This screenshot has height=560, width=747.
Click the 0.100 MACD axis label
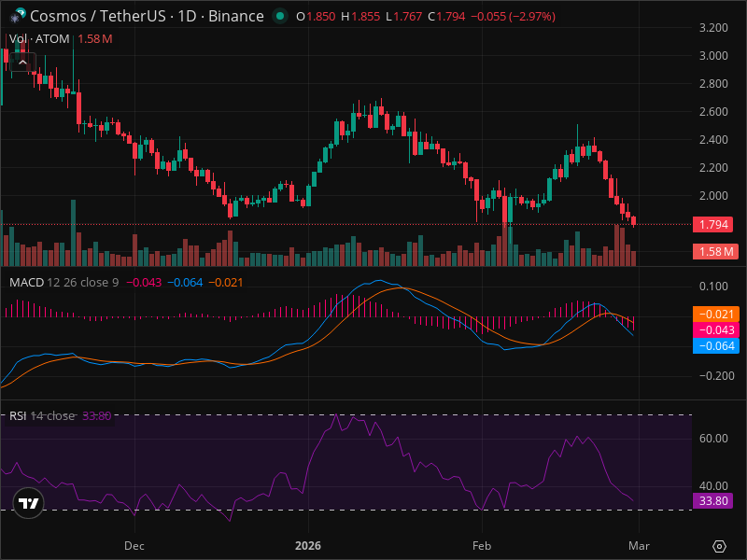pos(713,287)
